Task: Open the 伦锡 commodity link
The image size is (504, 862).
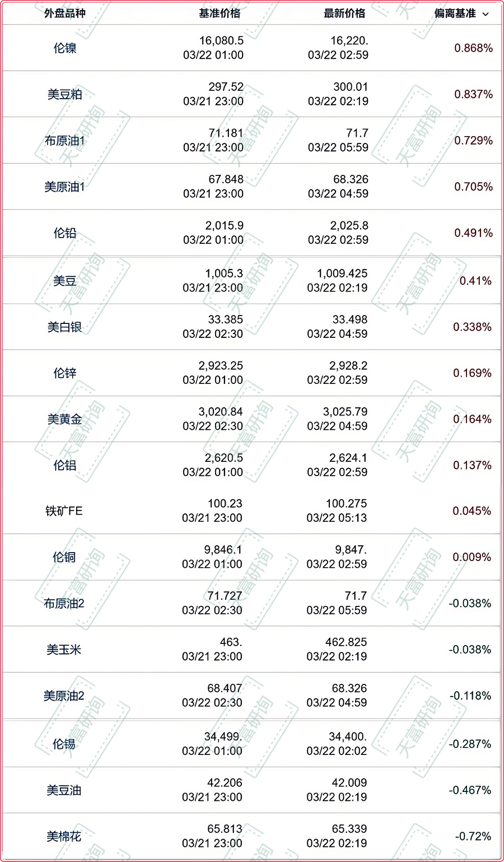Action: click(64, 744)
